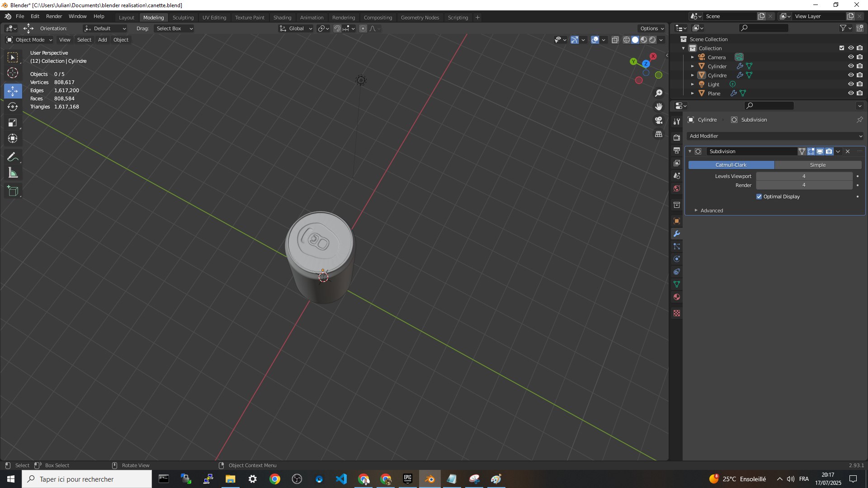Add a new workspace tab
Screen dimensions: 868x488
coord(477,18)
